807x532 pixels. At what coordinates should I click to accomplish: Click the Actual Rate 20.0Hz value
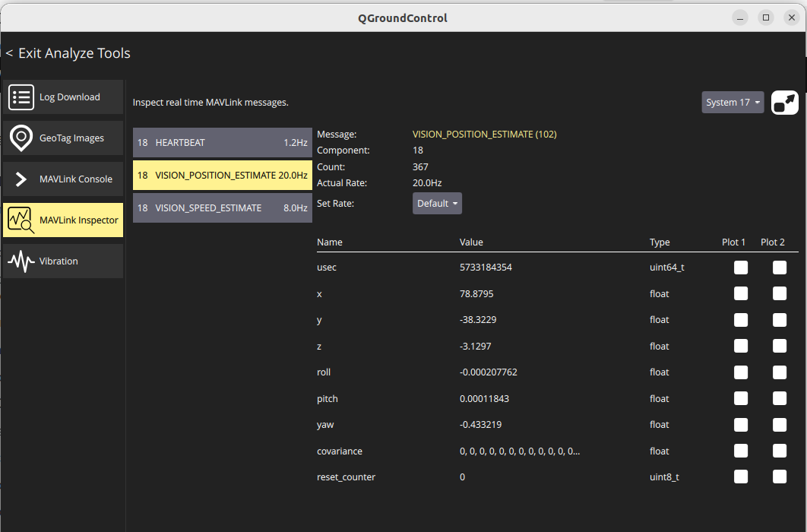click(x=427, y=182)
